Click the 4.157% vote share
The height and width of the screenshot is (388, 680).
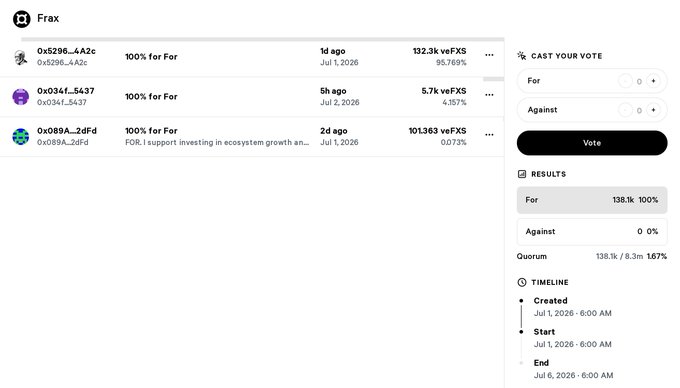pos(454,103)
